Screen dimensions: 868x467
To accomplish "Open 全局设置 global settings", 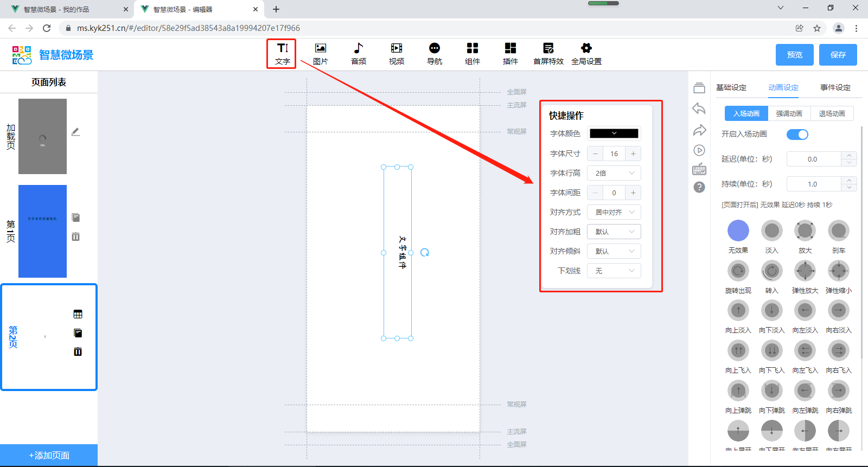I will pyautogui.click(x=586, y=54).
